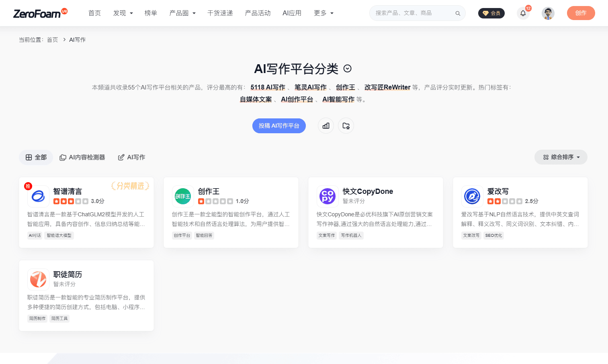Open the 5118 AI写作 link
The image size is (608, 364).
[x=268, y=87]
